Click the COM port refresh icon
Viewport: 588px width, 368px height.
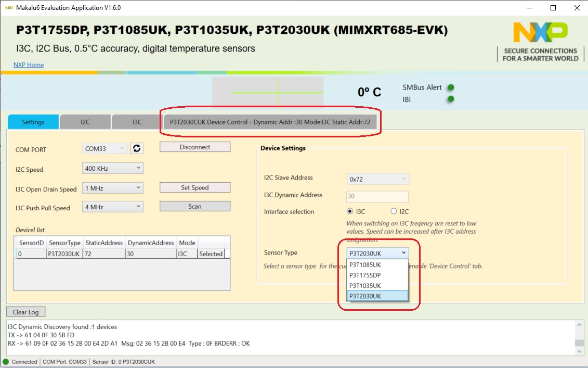137,148
